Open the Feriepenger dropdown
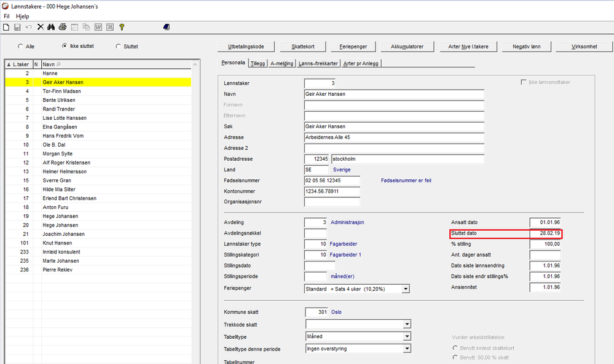 point(406,289)
